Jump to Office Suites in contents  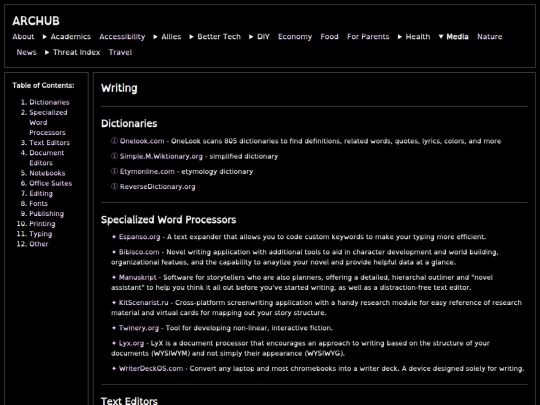click(x=51, y=183)
